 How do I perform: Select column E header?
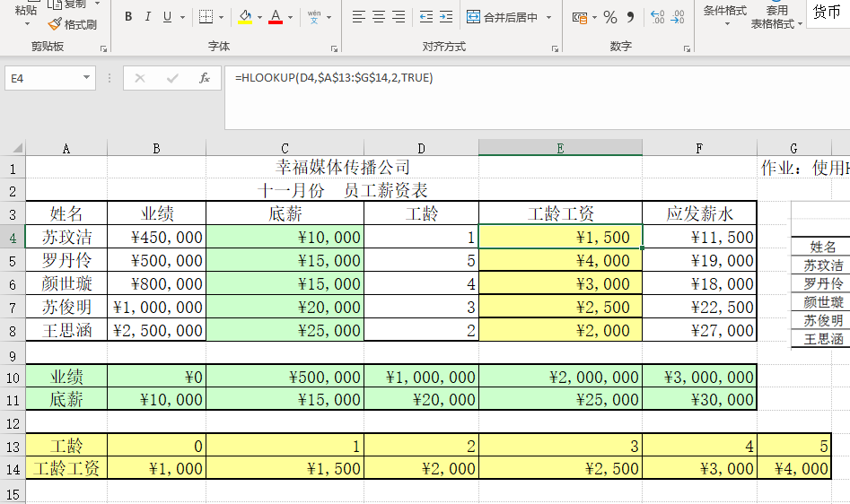560,148
